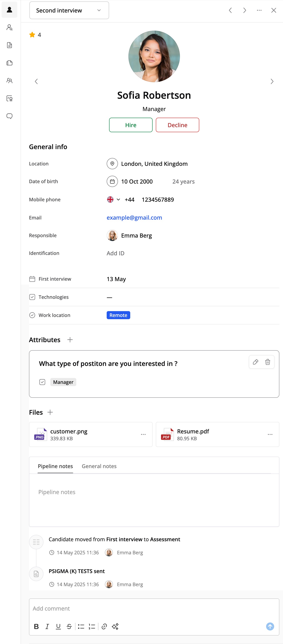Open the example@gmail.com email link
This screenshot has height=644, width=283.
[134, 217]
